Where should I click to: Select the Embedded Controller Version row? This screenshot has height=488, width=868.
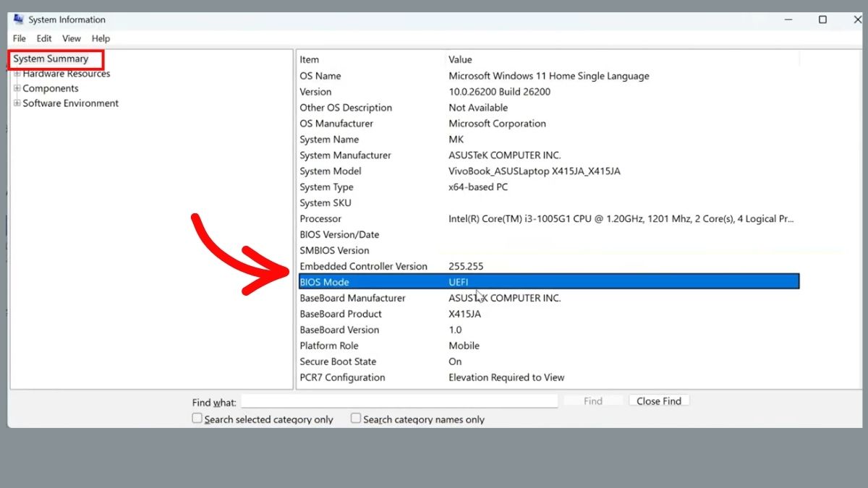[x=549, y=267]
